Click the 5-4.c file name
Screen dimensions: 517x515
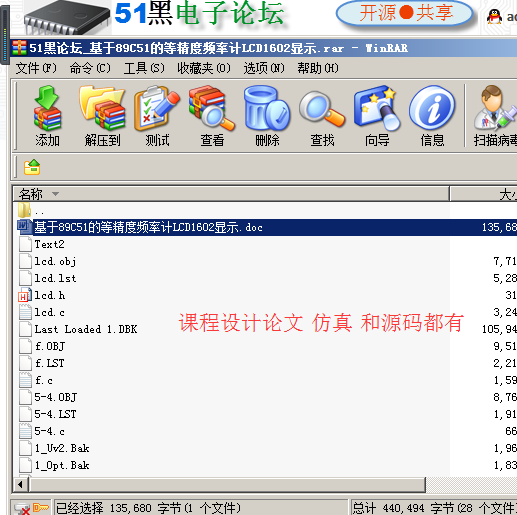pyautogui.click(x=49, y=431)
